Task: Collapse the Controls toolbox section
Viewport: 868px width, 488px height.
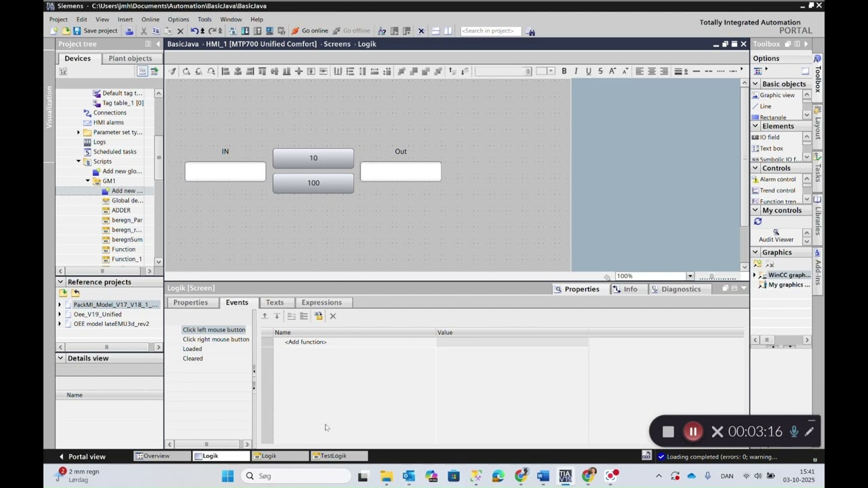Action: click(755, 168)
